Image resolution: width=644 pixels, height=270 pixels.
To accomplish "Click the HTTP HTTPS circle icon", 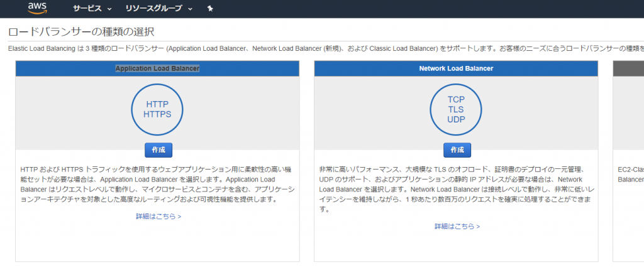I will tap(157, 109).
